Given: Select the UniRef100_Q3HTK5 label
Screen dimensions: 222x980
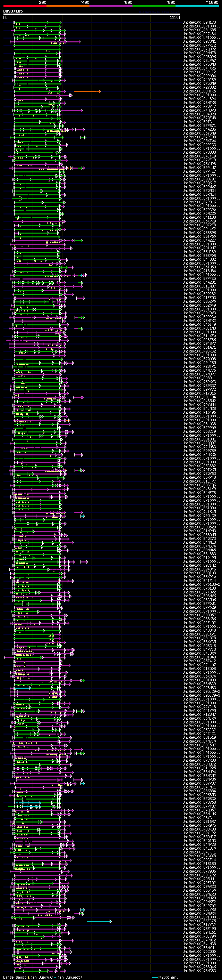Looking at the screenshot, I should pyautogui.click(x=199, y=91).
